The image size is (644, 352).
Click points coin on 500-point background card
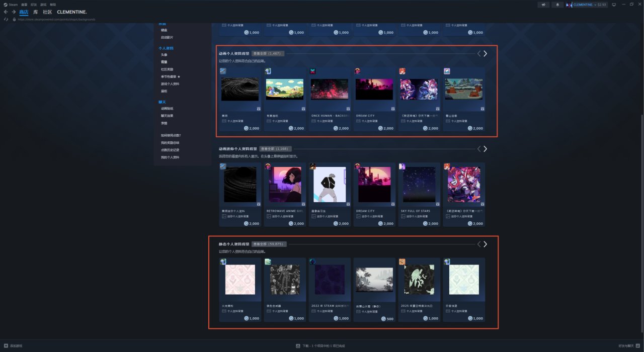click(383, 318)
